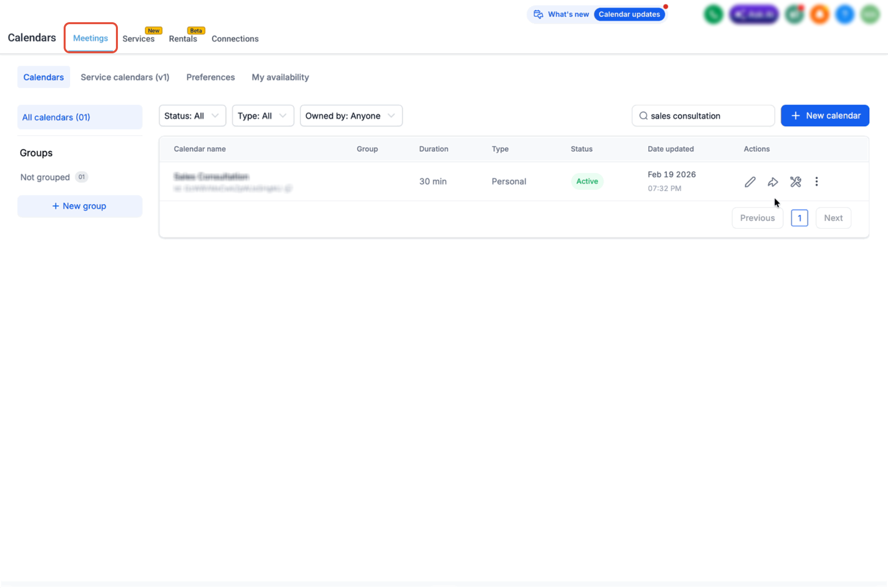Click the Groups heading in sidebar
This screenshot has width=888, height=588.
point(36,153)
